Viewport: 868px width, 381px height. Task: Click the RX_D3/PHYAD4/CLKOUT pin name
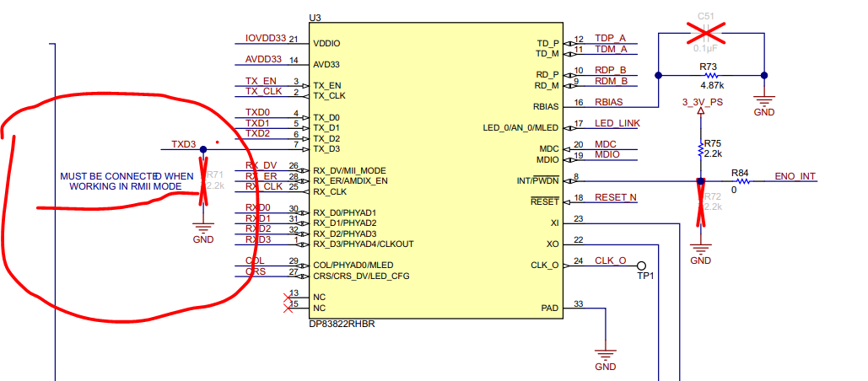(363, 244)
